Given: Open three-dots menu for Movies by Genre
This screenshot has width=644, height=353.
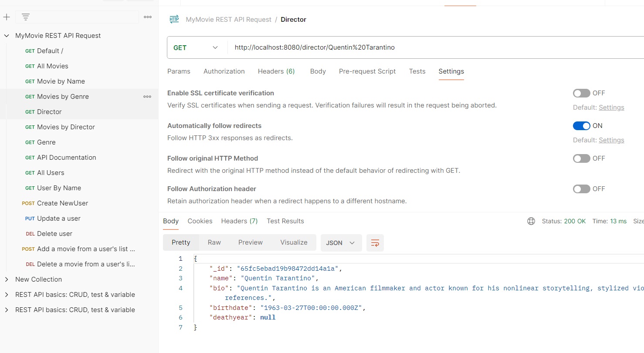Looking at the screenshot, I should point(147,97).
